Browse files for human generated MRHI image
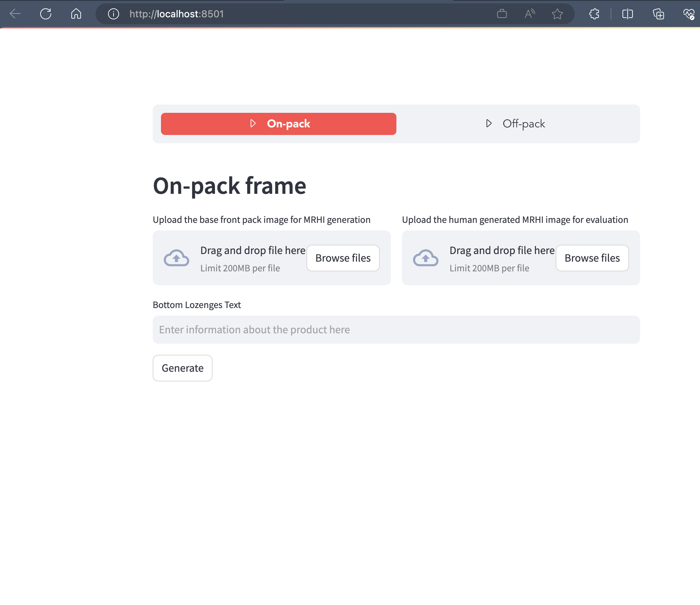The width and height of the screenshot is (700, 605). point(591,258)
